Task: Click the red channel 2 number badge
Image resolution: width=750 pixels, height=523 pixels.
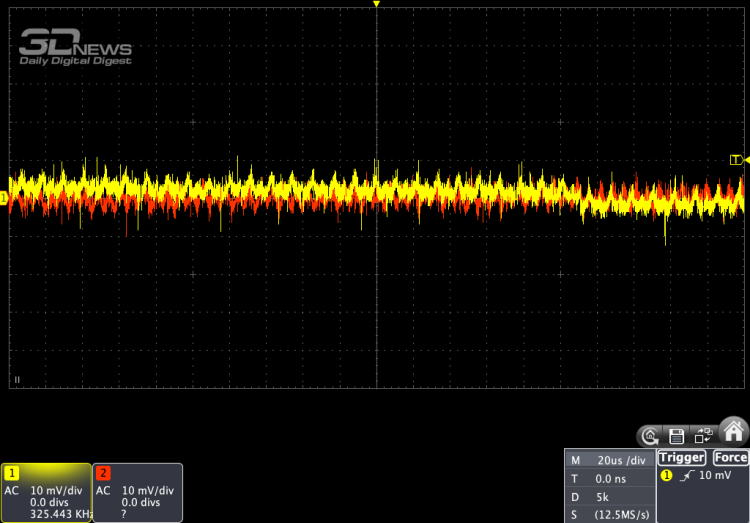Action: 103,472
